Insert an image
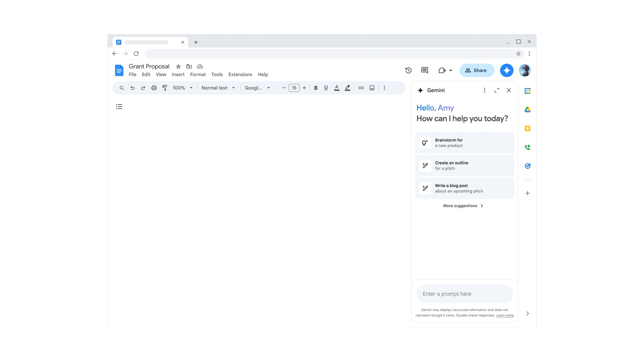644x362 pixels. pos(372,88)
